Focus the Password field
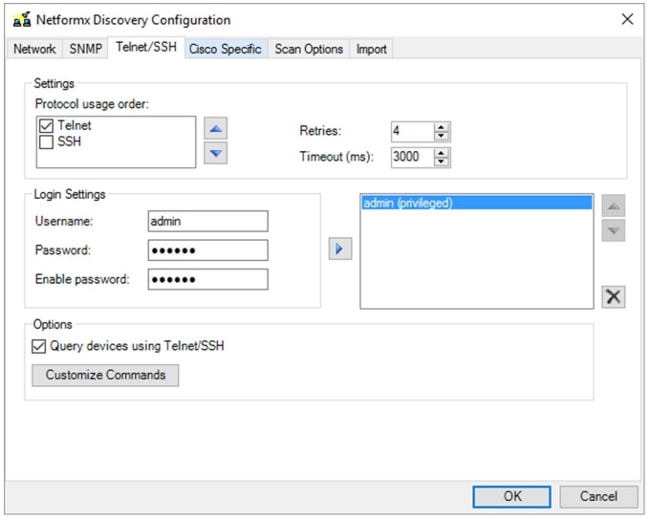Screen dimensions: 650x520 pos(208,250)
